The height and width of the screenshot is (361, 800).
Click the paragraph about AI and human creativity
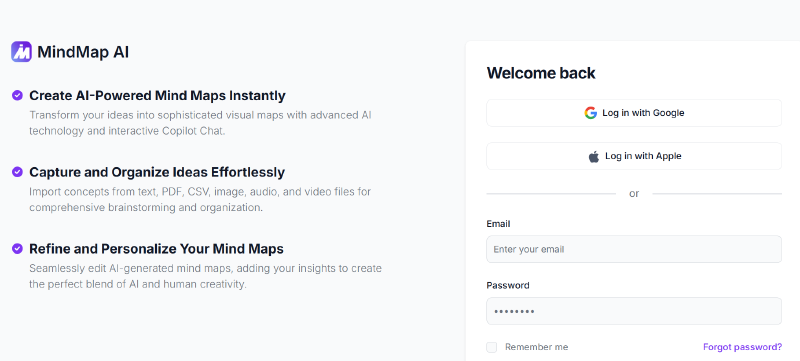point(205,276)
